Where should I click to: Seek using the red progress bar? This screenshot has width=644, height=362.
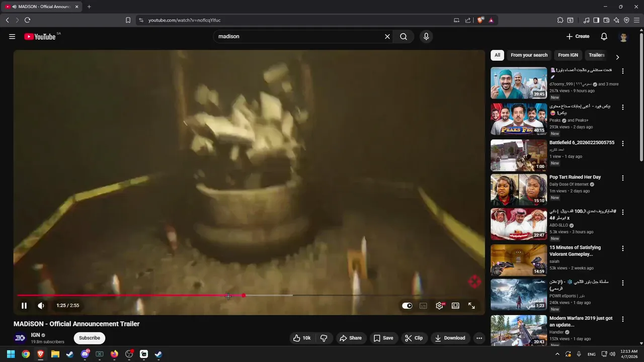130,295
